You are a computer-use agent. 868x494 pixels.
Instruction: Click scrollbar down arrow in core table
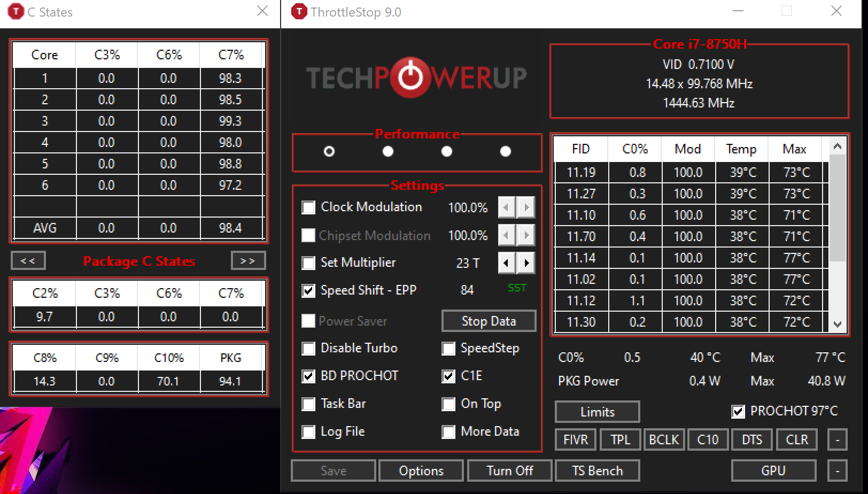pyautogui.click(x=838, y=324)
